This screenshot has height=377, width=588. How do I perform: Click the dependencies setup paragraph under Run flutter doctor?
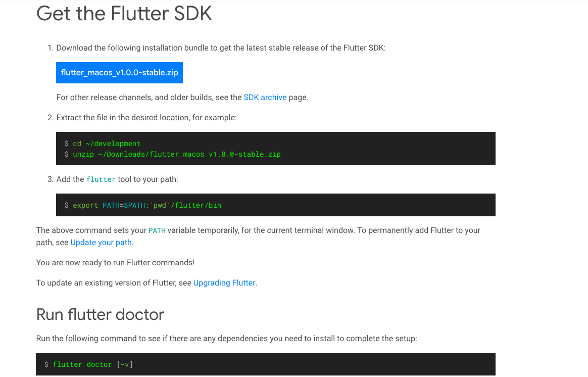point(226,339)
